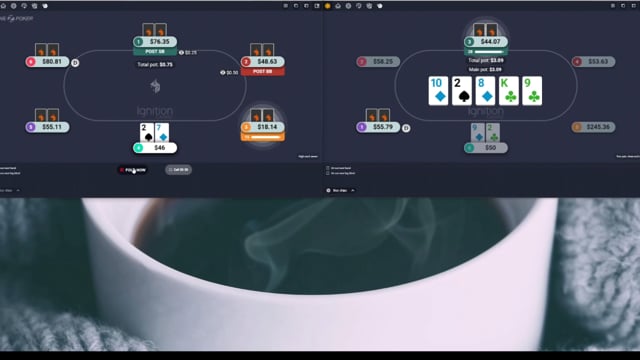Open settings gear in right table toolbar

coord(348,6)
